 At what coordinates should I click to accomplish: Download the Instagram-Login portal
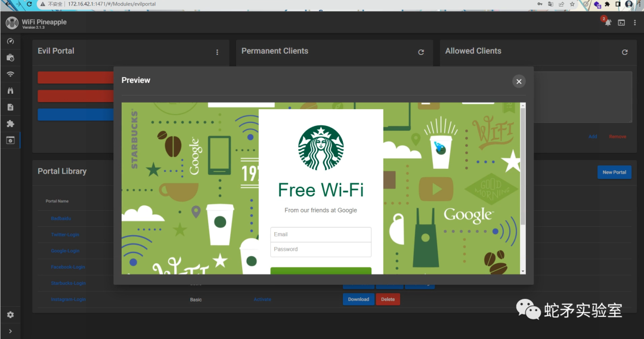[x=358, y=299]
